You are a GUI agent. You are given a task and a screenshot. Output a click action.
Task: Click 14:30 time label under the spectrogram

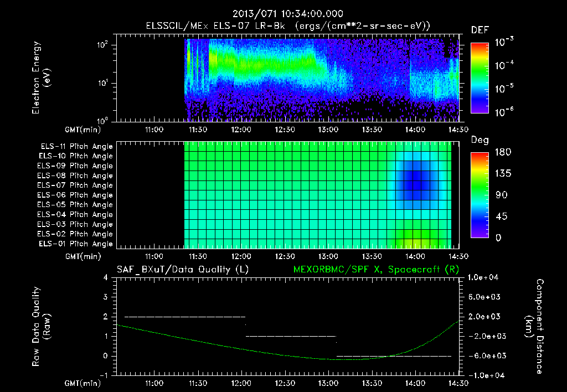(x=458, y=130)
